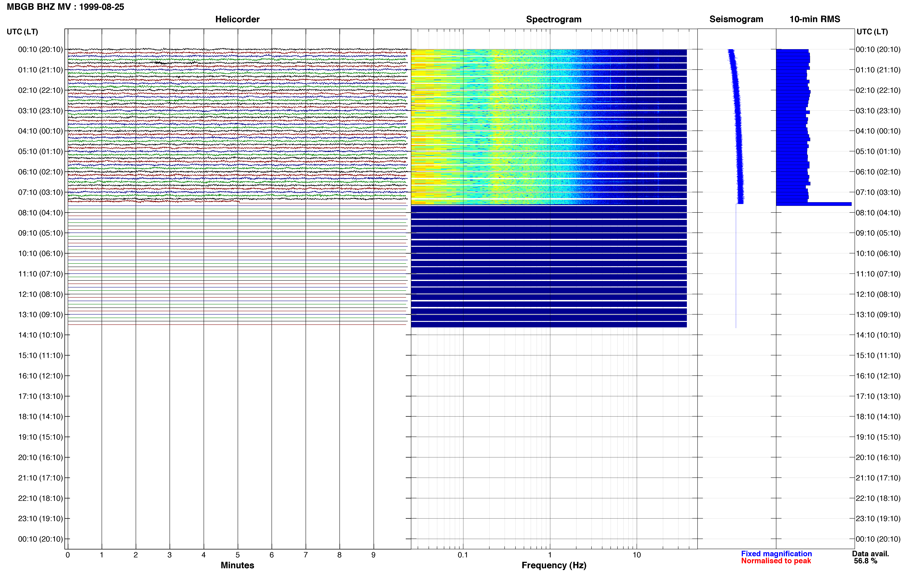Click the UTC (LT) label beside the Helicorder axis

click(x=22, y=32)
